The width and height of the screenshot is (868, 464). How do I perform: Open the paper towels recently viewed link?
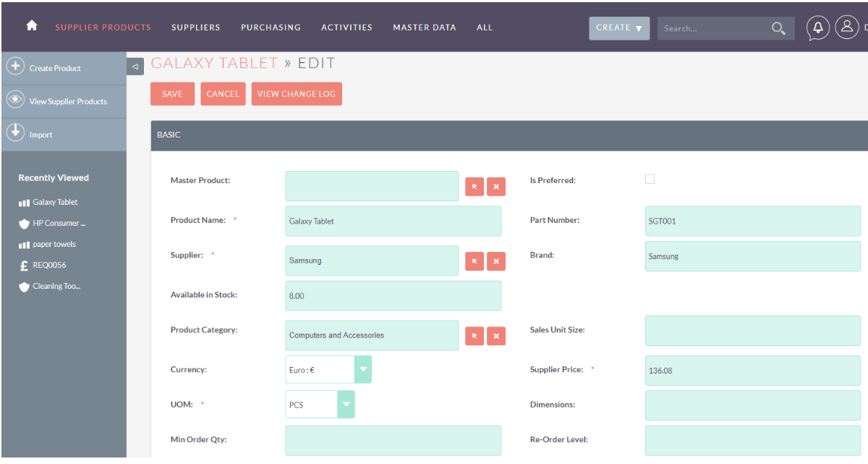[x=54, y=244]
